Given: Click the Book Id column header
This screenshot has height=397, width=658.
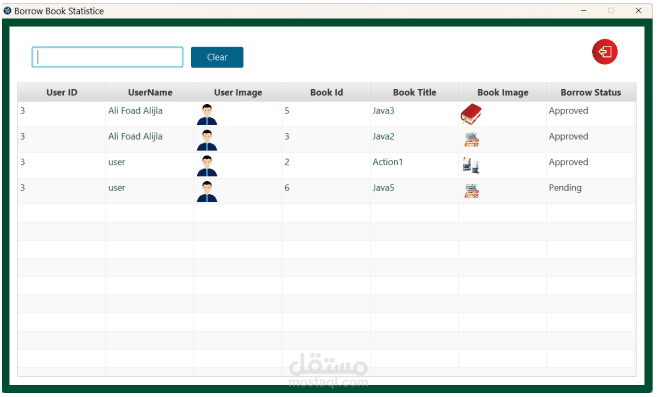Looking at the screenshot, I should tap(326, 92).
